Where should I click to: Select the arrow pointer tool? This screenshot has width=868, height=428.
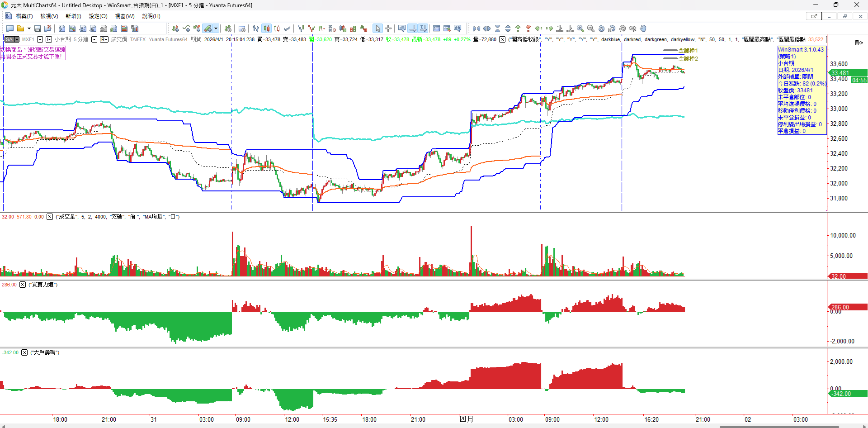tap(378, 29)
